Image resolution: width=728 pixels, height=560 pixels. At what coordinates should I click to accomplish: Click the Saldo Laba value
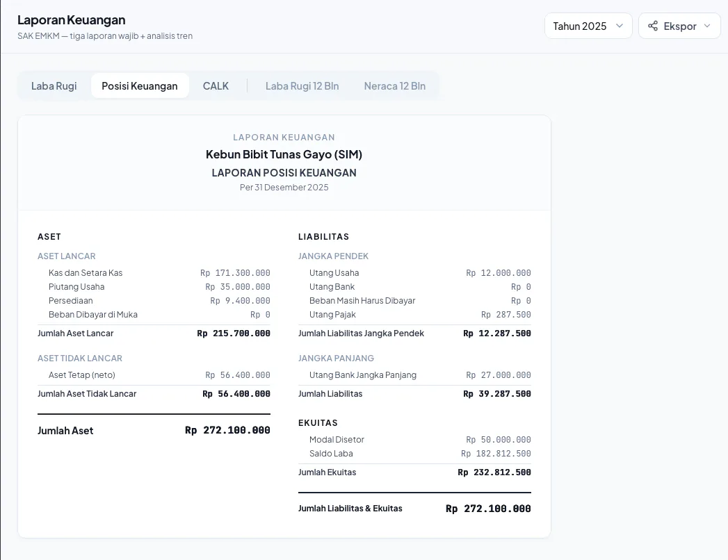[x=496, y=453]
